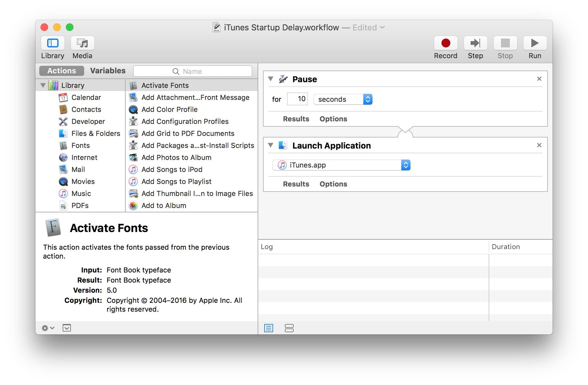Screen dimensions: 588x385
Task: Open the iTunes.app application dropdown
Action: [x=341, y=165]
